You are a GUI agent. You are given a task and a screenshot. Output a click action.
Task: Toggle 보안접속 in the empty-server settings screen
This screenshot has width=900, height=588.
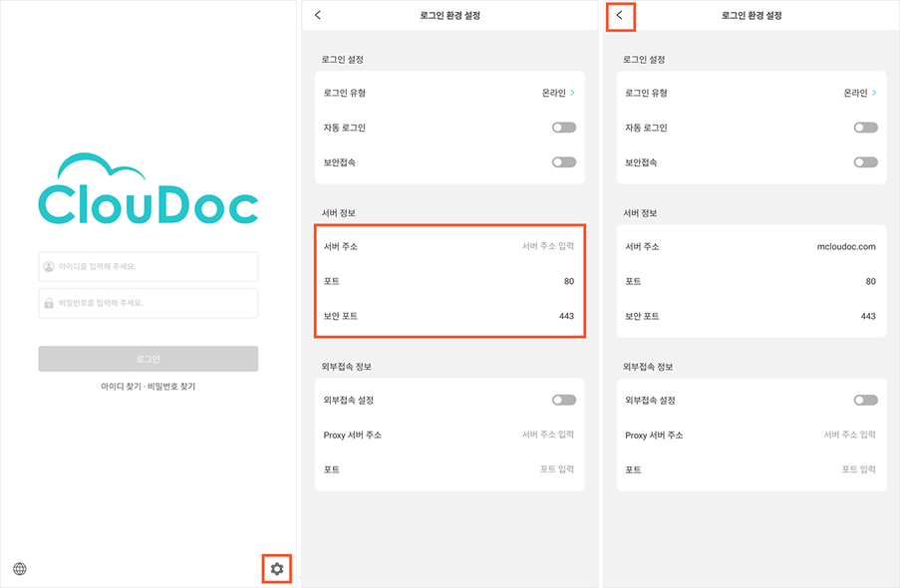[564, 162]
